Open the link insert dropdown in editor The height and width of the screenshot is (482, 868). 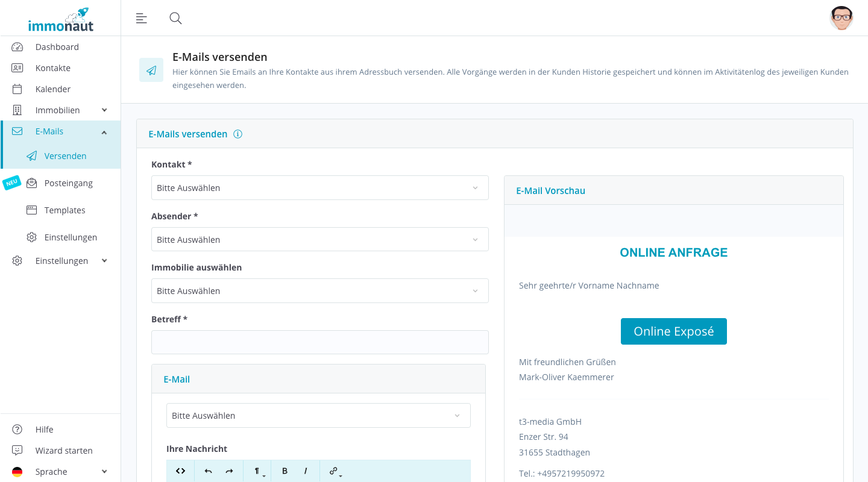click(x=335, y=471)
